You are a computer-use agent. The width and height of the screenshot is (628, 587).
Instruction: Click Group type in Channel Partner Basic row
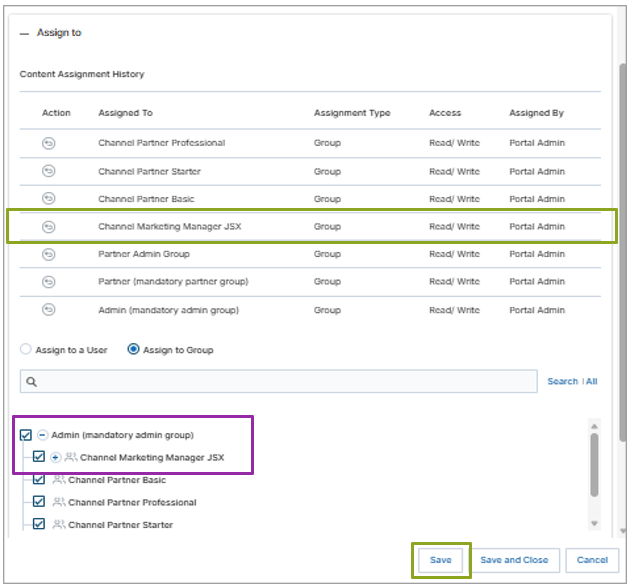pyautogui.click(x=327, y=199)
